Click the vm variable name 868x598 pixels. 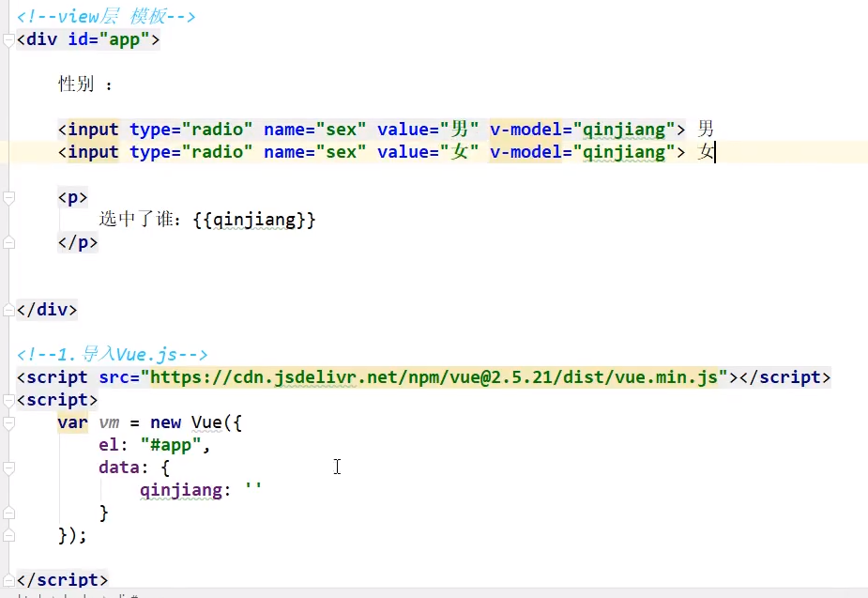click(x=109, y=423)
